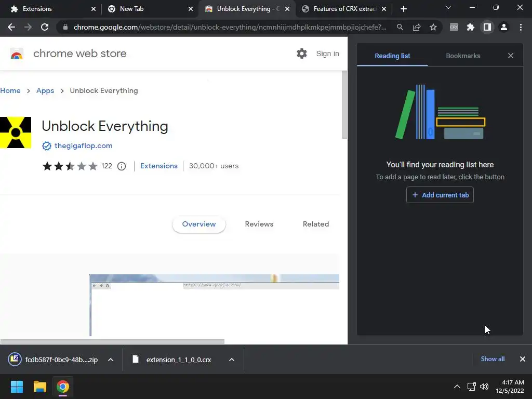The image size is (532, 399).
Task: Select the Bookmarks panel tab
Action: [463, 56]
